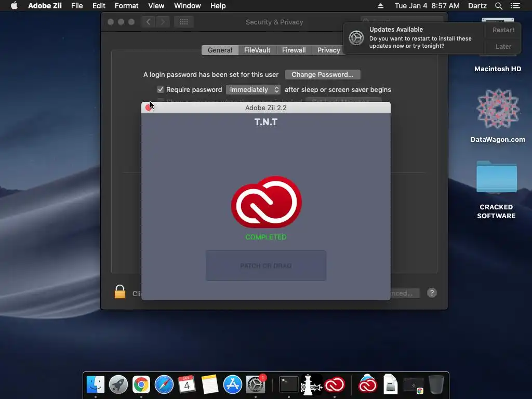The height and width of the screenshot is (399, 532).
Task: Click PATCH OR DRAG button
Action: click(266, 265)
